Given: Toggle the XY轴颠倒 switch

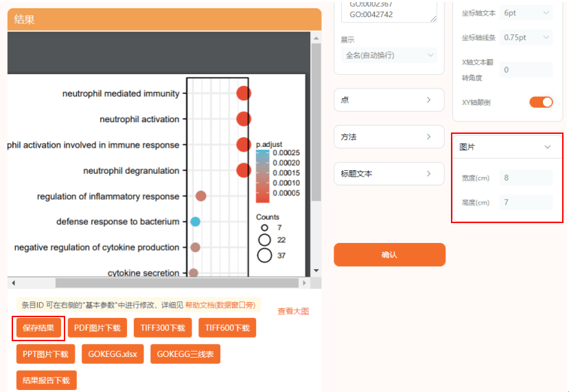Looking at the screenshot, I should (x=541, y=102).
